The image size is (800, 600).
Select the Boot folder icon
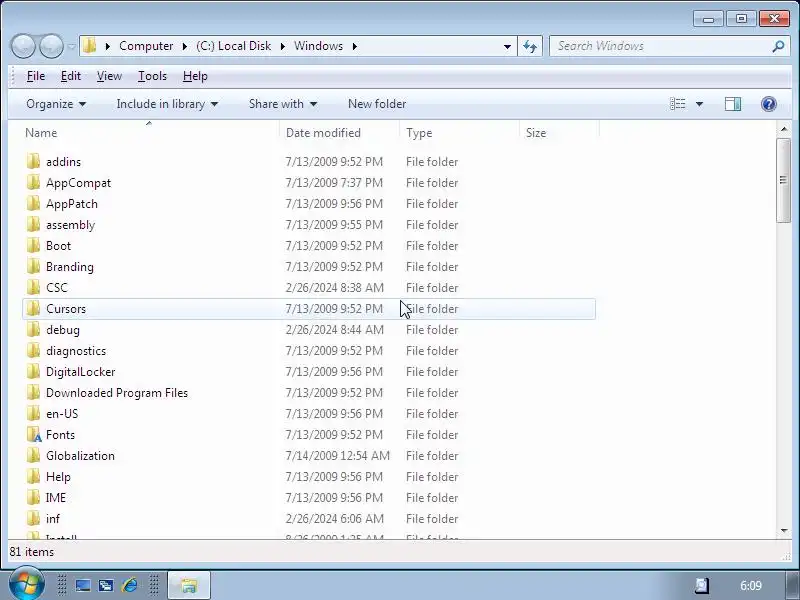(33, 245)
